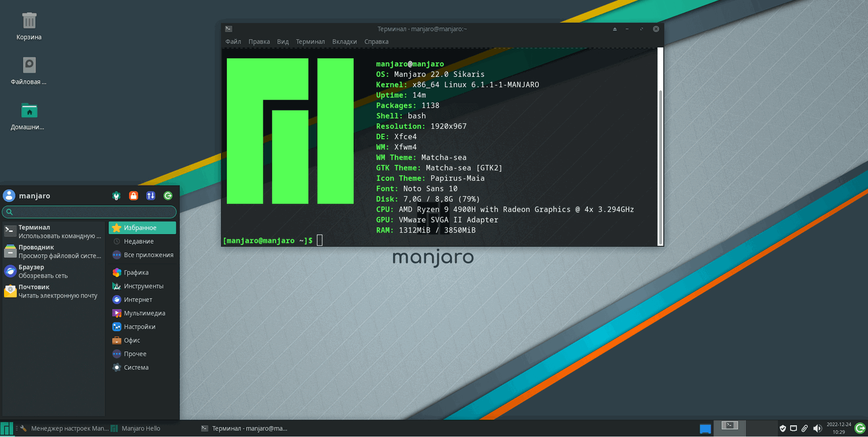Image resolution: width=868 pixels, height=437 pixels.
Task: Click the blue show desktop icon in the panel
Action: coord(705,428)
